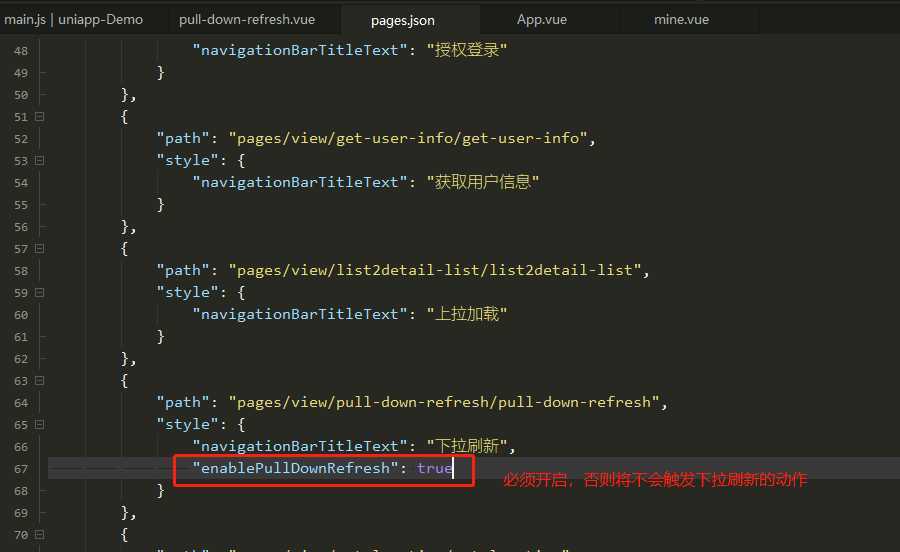Collapse the style block at line 59
This screenshot has height=552, width=900.
click(40, 293)
